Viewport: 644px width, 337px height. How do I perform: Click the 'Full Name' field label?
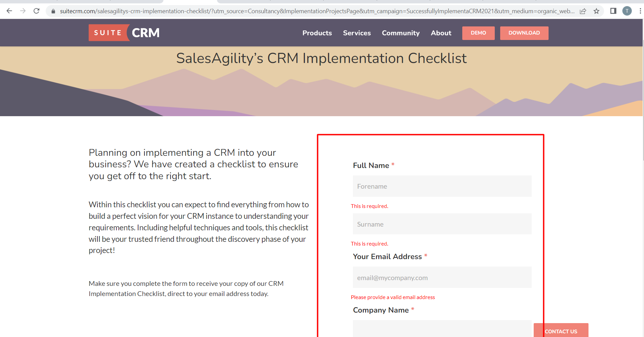pyautogui.click(x=371, y=165)
